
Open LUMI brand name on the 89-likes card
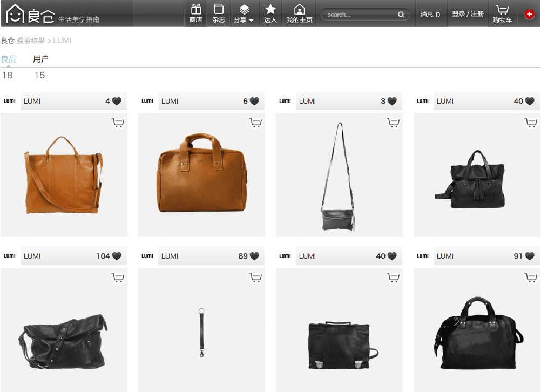click(x=170, y=256)
